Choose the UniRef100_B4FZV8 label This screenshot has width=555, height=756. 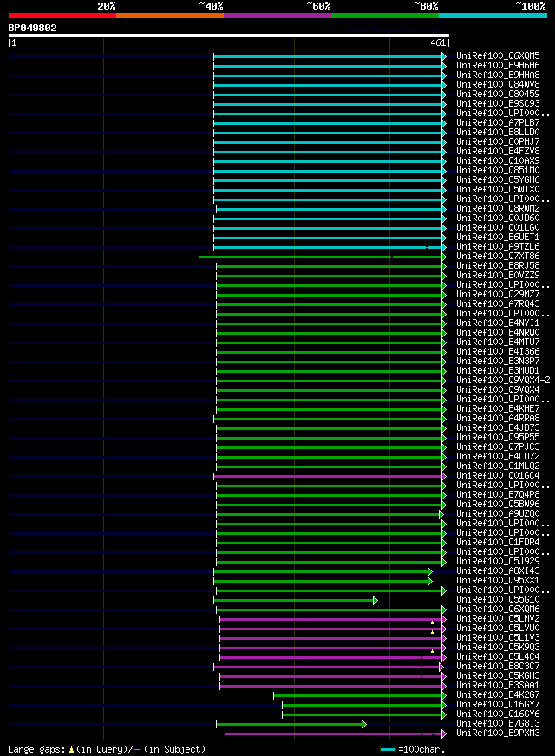[x=498, y=152]
